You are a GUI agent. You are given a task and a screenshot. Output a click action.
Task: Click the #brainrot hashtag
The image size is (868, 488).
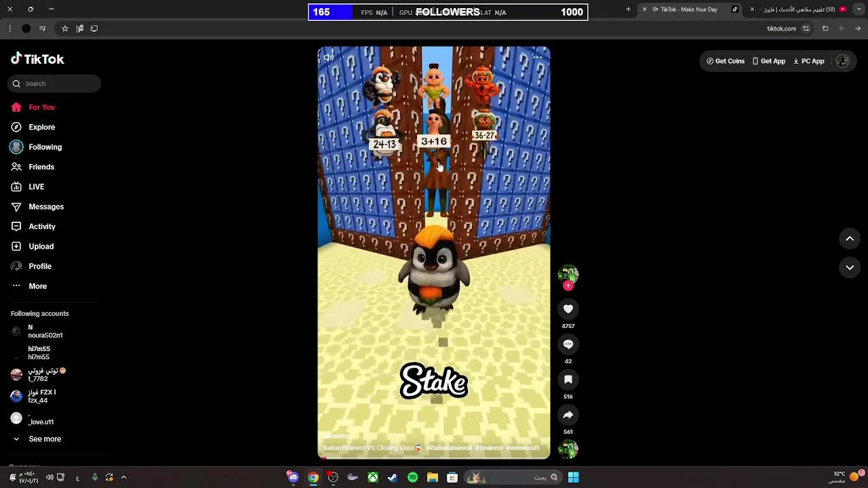(489, 448)
